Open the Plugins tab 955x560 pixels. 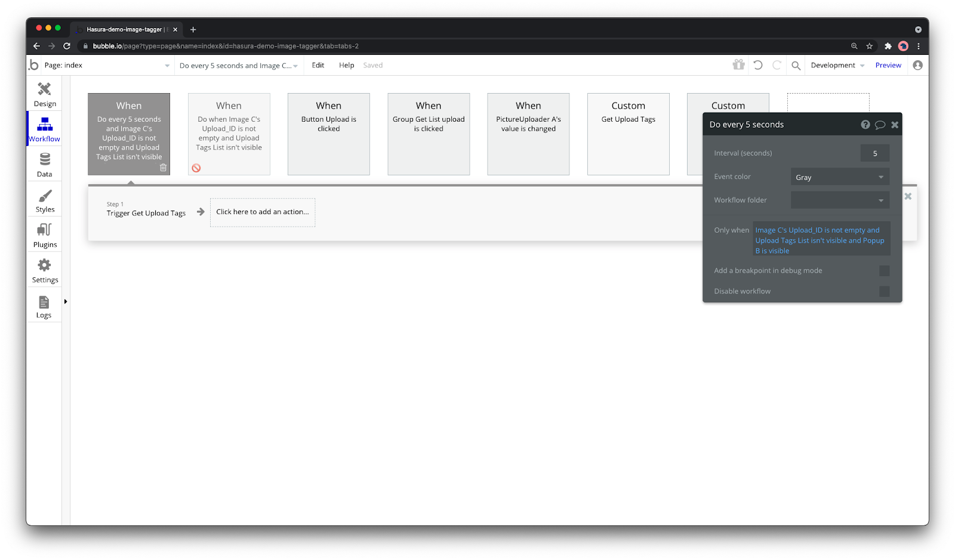click(x=45, y=236)
